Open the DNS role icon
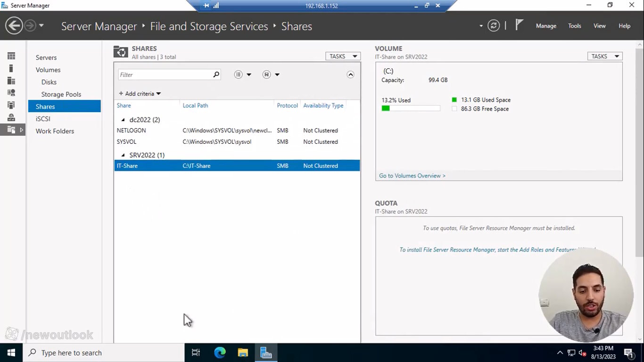 (11, 117)
